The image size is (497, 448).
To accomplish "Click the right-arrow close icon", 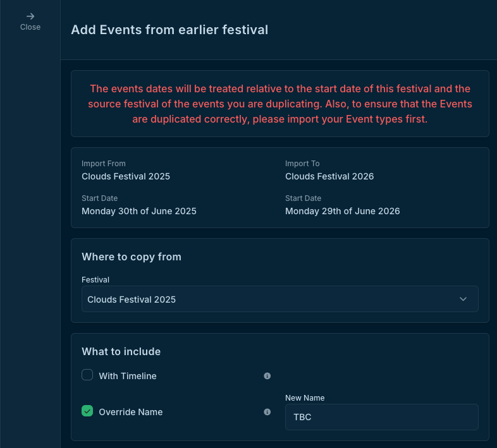I will (30, 16).
